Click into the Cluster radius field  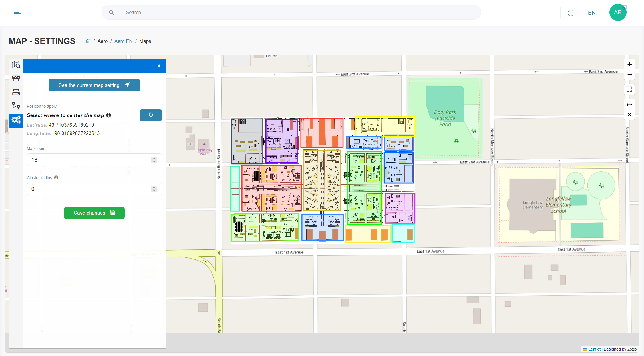click(x=94, y=189)
